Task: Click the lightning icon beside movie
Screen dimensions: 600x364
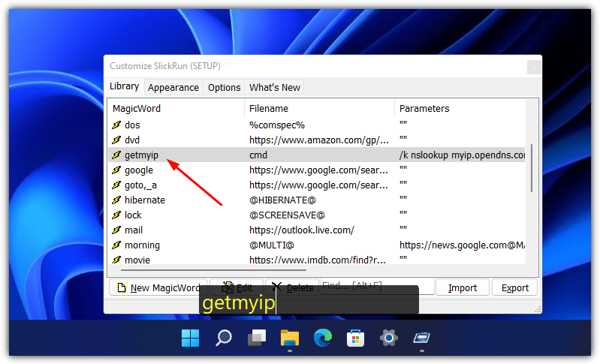Action: (x=116, y=260)
